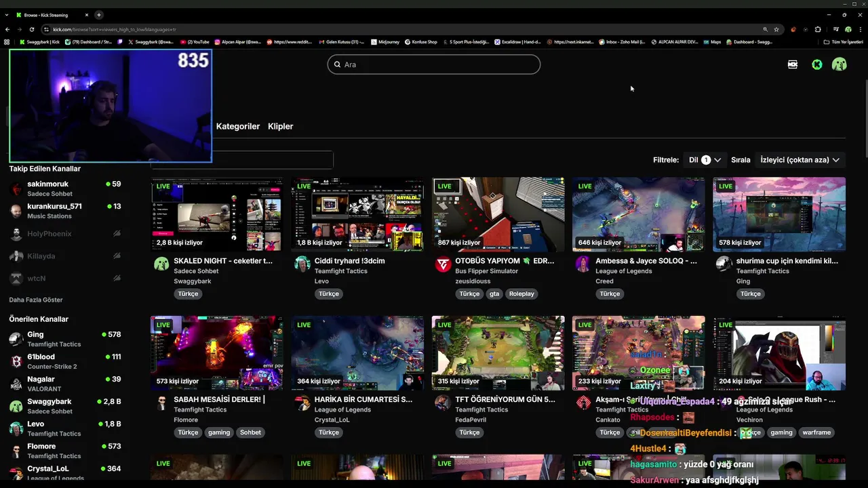The height and width of the screenshot is (488, 868).
Task: Select the Browse - Kick Streaming browser tab
Action: (x=52, y=15)
